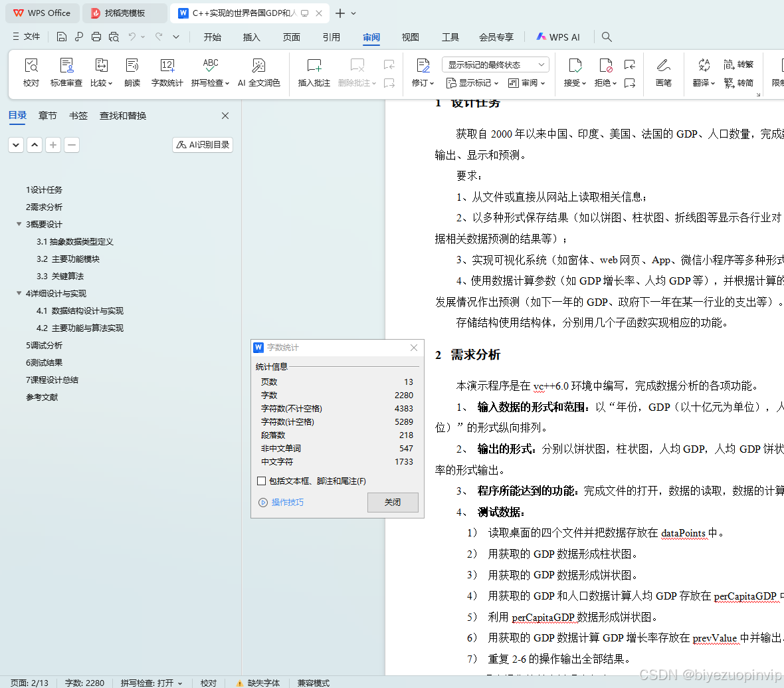Click previous change icon beside 拒绝
Screen dimensions: 784x688
pyautogui.click(x=630, y=64)
